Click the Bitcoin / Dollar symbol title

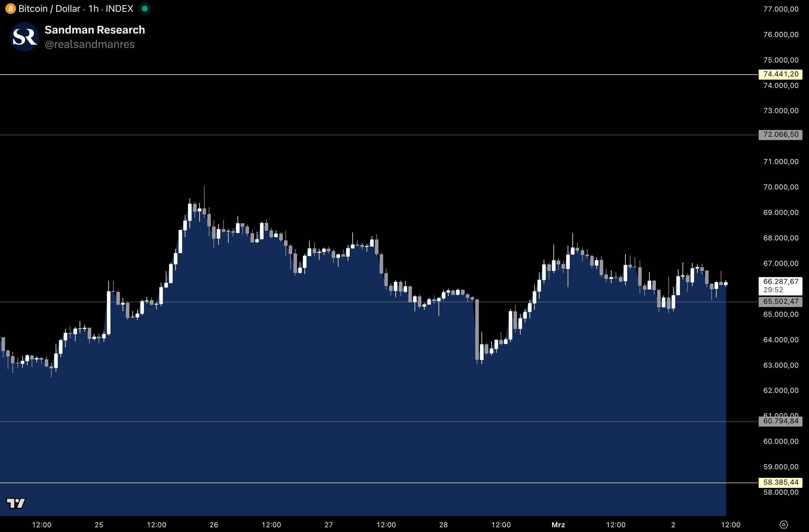click(49, 9)
